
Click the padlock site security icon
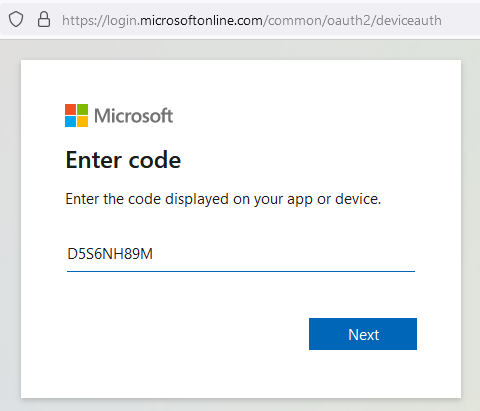tap(44, 19)
